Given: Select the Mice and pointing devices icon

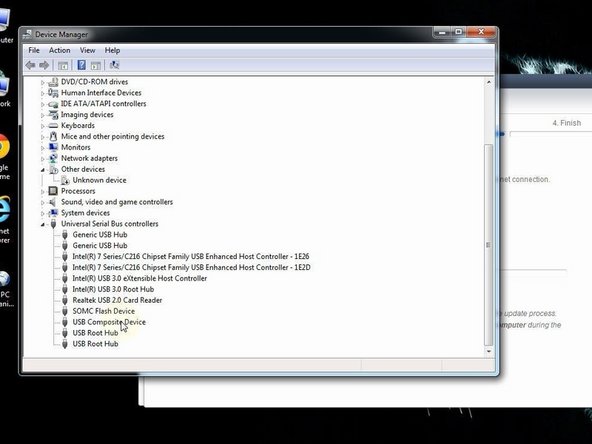Looking at the screenshot, I should click(x=53, y=136).
